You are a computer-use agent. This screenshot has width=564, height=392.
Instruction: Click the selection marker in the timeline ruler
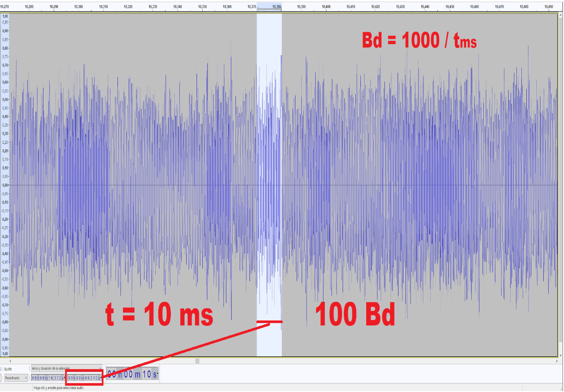[x=269, y=8]
